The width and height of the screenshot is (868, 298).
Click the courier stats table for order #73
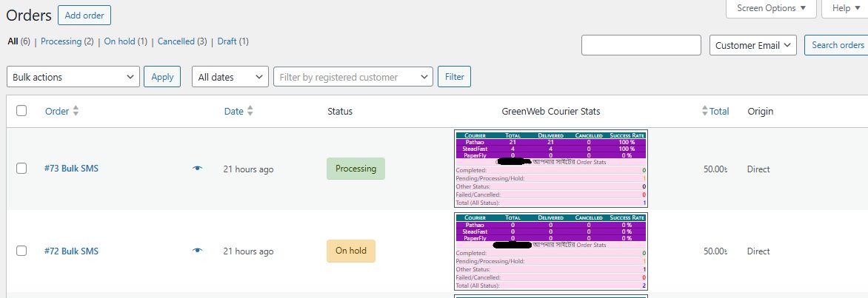(x=551, y=169)
